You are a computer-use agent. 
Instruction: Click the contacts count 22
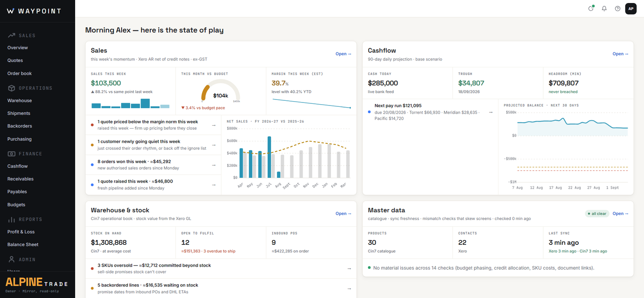coord(462,243)
